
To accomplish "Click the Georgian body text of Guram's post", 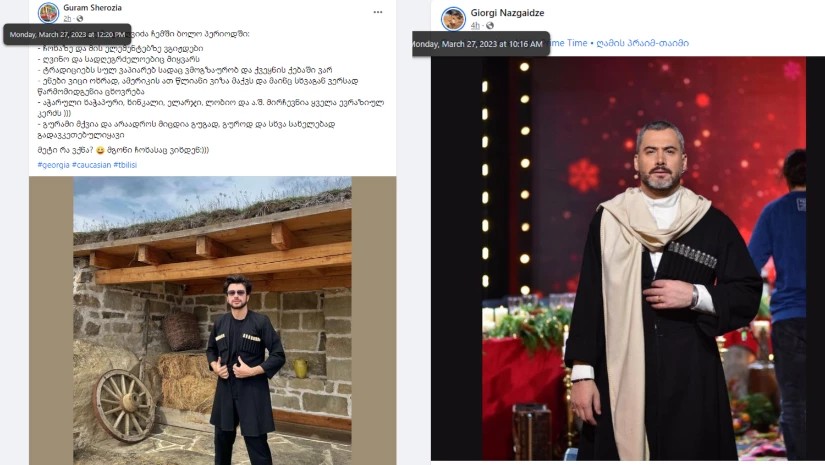I will click(x=210, y=92).
